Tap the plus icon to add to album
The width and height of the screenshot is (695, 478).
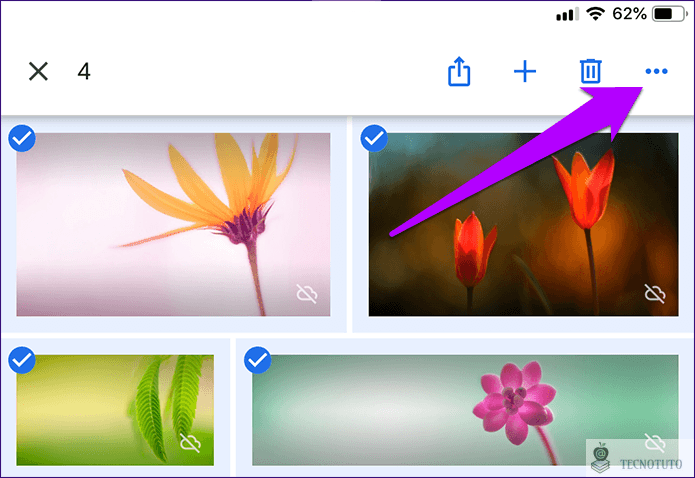pos(525,71)
